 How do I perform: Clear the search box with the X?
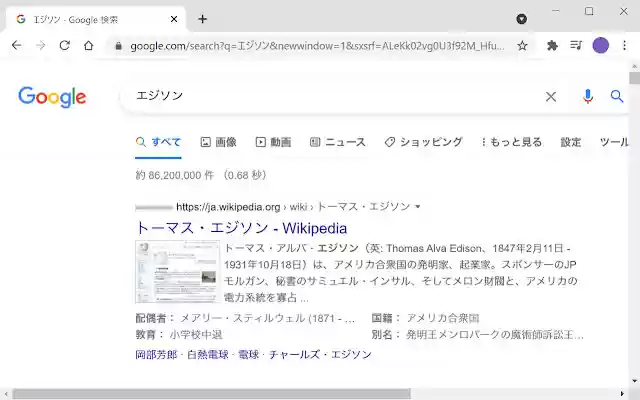click(x=551, y=97)
